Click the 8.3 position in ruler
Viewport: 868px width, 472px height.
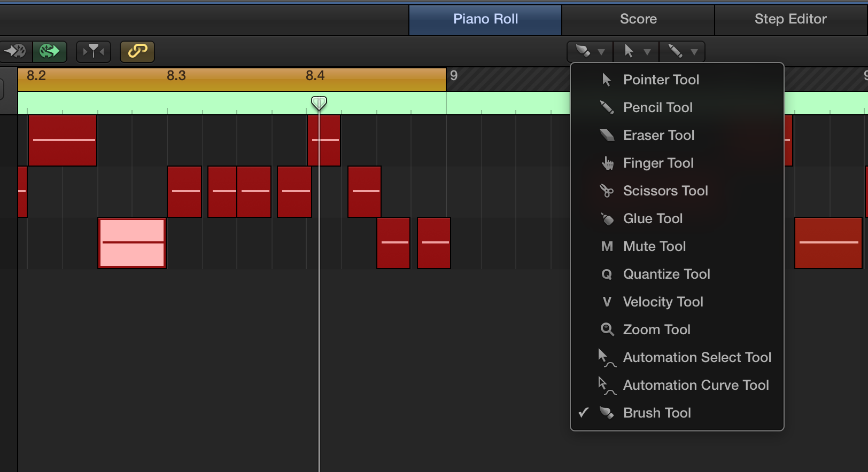(x=176, y=76)
